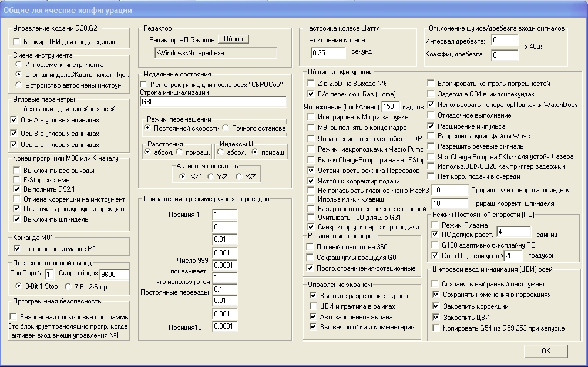
Task: Enable E-Stop системы checkbox
Action: tap(16, 179)
